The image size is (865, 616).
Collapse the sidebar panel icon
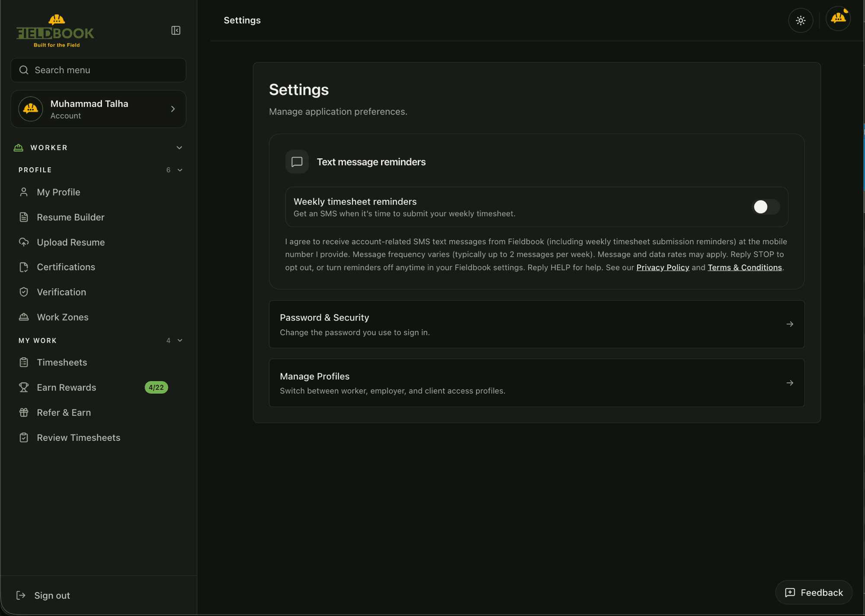coord(176,30)
